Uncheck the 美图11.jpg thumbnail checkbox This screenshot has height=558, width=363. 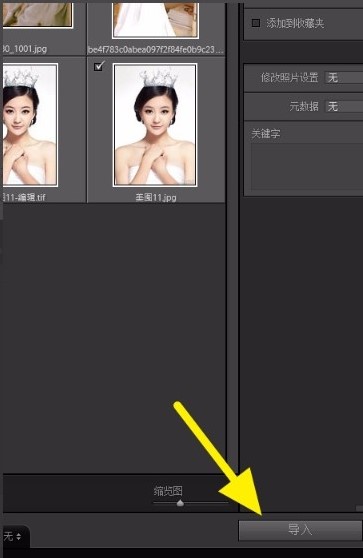99,66
